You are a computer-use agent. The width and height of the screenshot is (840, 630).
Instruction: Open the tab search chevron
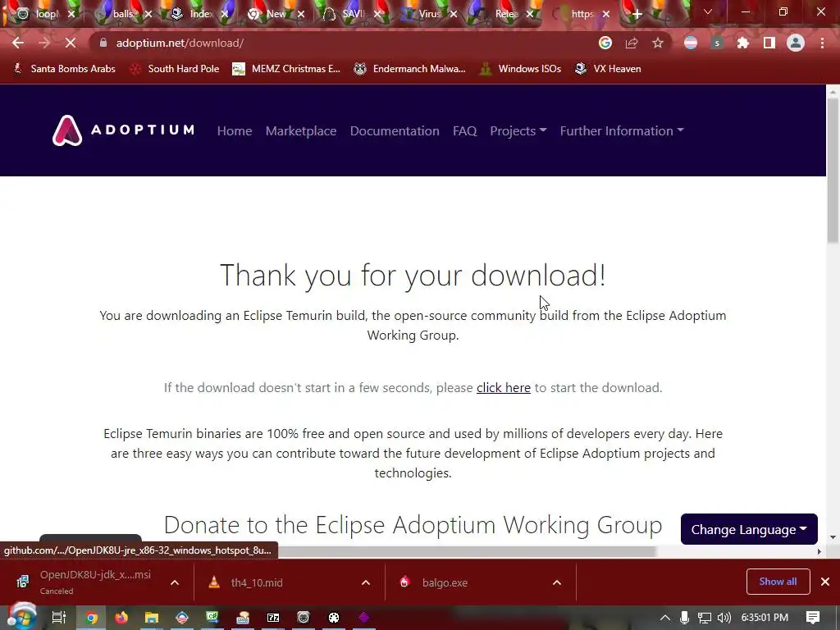pyautogui.click(x=708, y=11)
